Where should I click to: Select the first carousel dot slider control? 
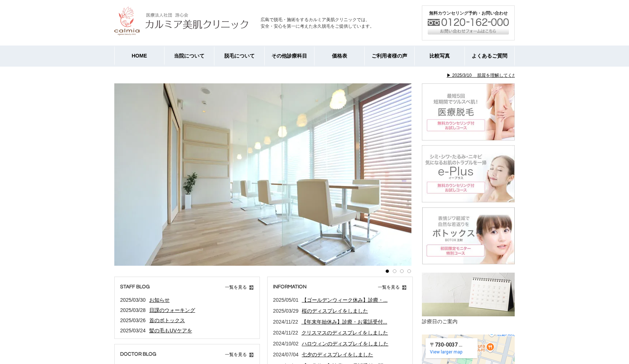pyautogui.click(x=387, y=271)
